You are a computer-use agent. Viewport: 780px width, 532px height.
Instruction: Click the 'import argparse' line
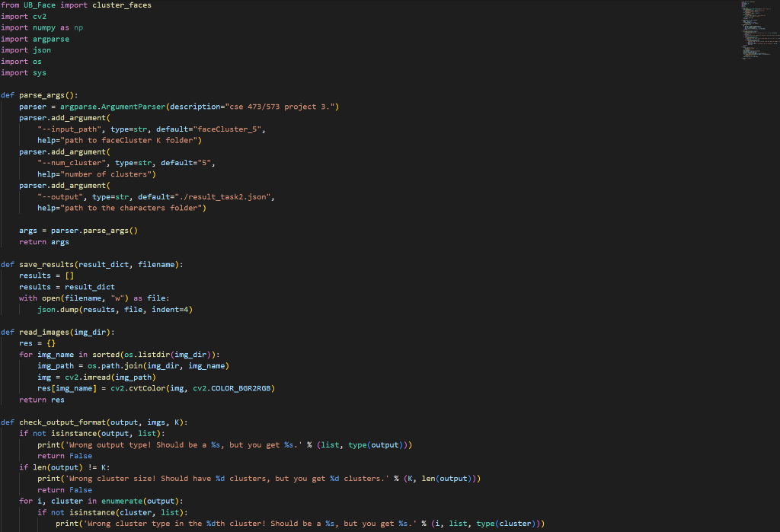pos(35,39)
